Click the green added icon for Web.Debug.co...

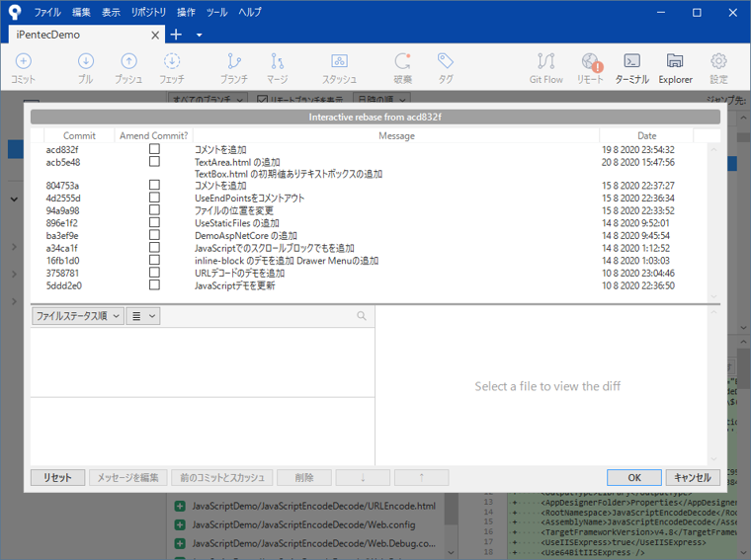[180, 543]
